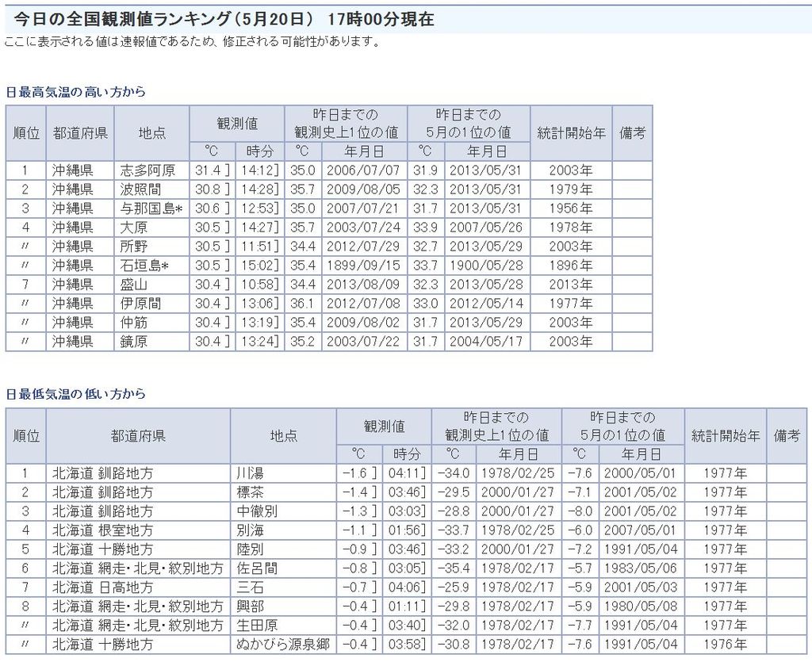Screen dimensions: 812x662
Task: Select the 伊原間 station entry
Action: pos(140,304)
